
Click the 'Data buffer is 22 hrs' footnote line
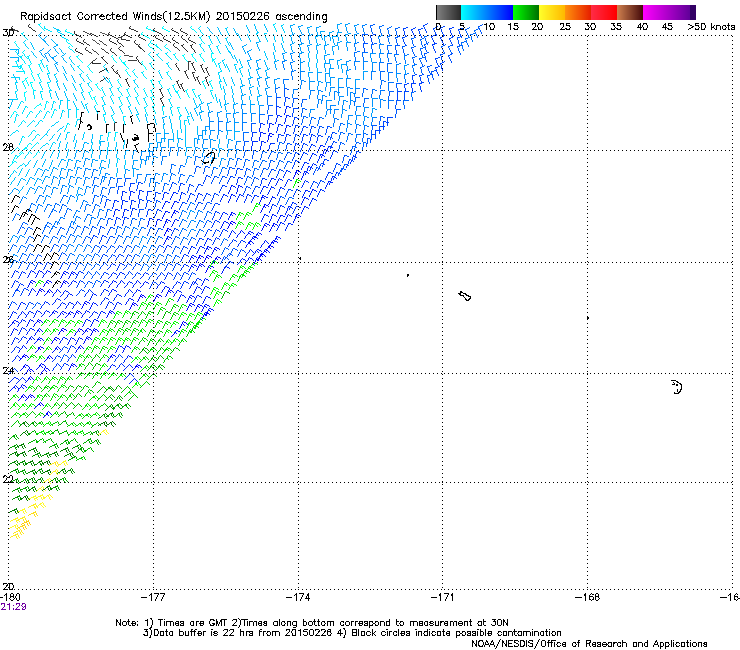tap(352, 633)
